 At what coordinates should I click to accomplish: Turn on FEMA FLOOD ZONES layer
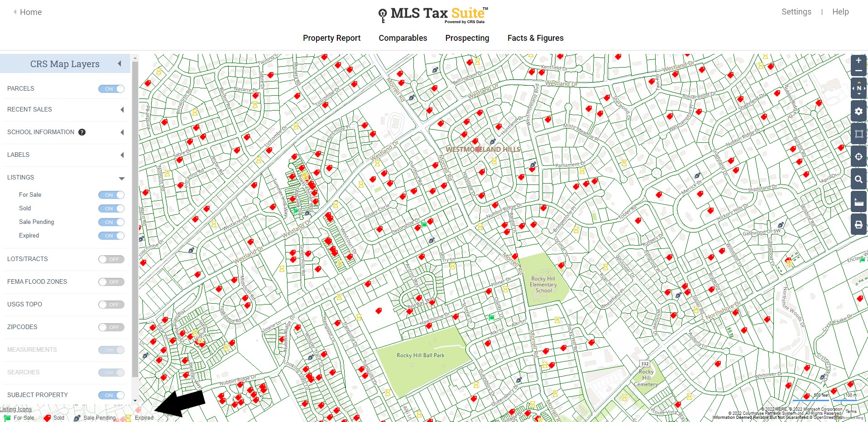(x=111, y=282)
